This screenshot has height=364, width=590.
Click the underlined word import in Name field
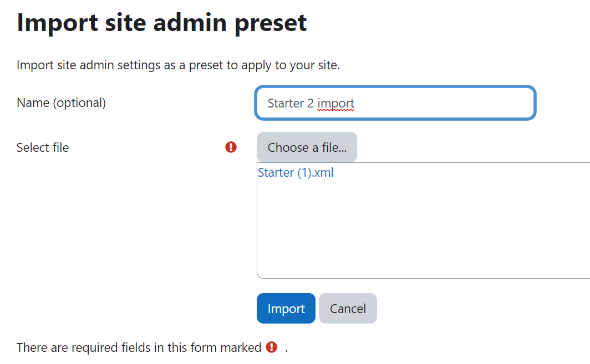click(335, 104)
